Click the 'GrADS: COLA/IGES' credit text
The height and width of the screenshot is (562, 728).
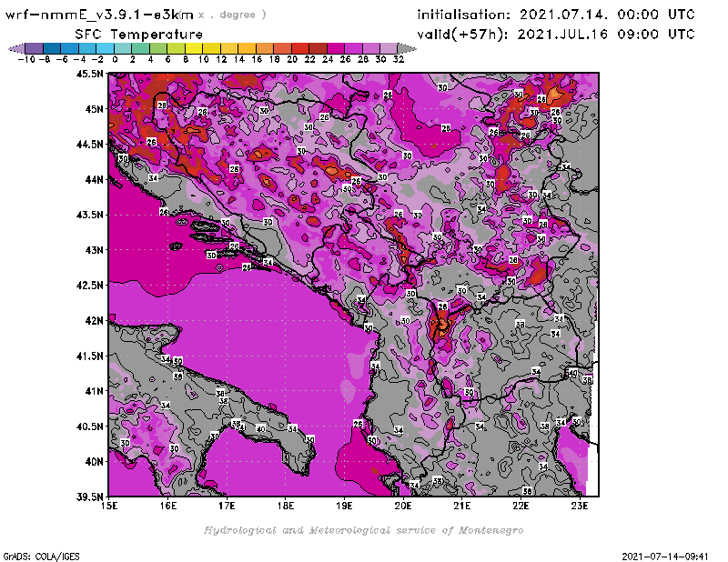[x=41, y=557]
